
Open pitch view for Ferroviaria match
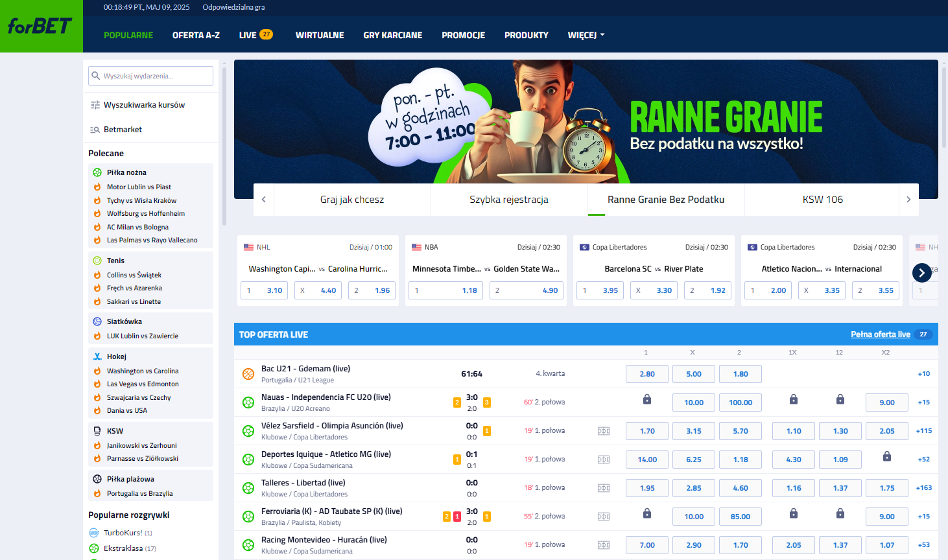pyautogui.click(x=604, y=517)
